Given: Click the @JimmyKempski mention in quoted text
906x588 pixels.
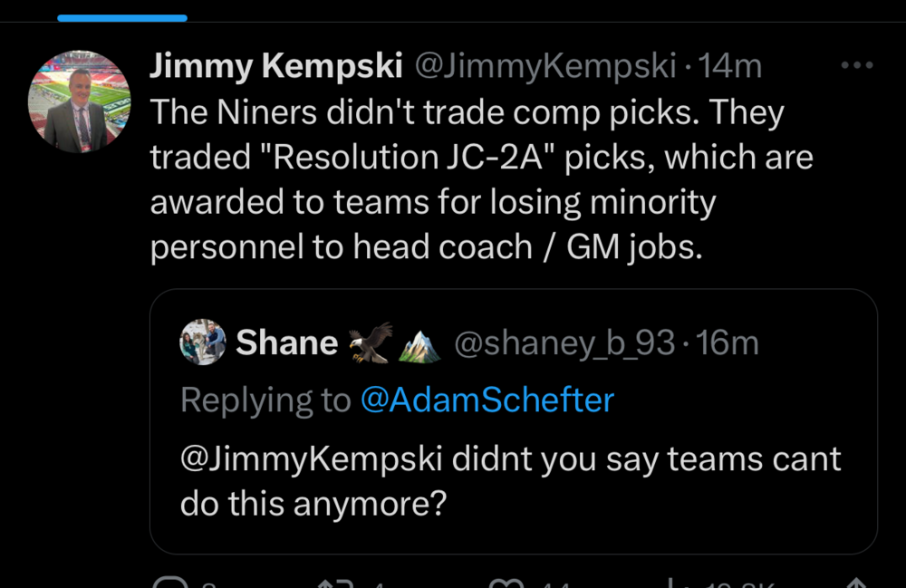Looking at the screenshot, I should point(311,459).
